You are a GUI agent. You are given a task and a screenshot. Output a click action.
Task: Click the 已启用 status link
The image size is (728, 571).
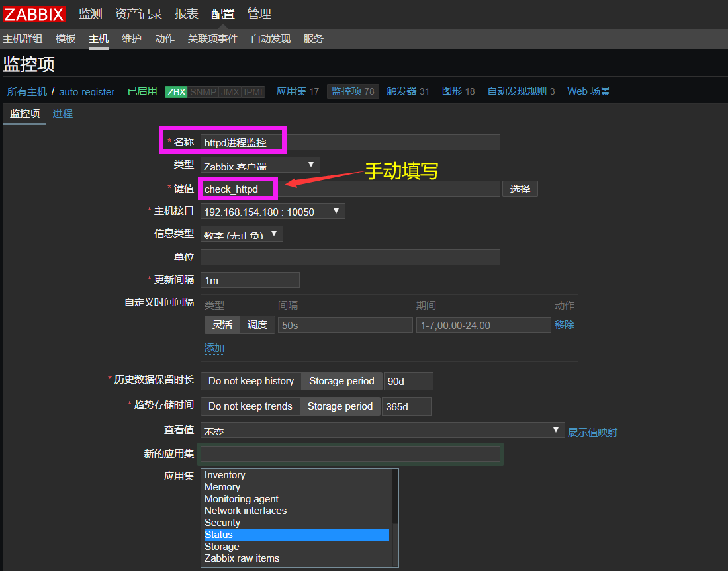[x=142, y=91]
